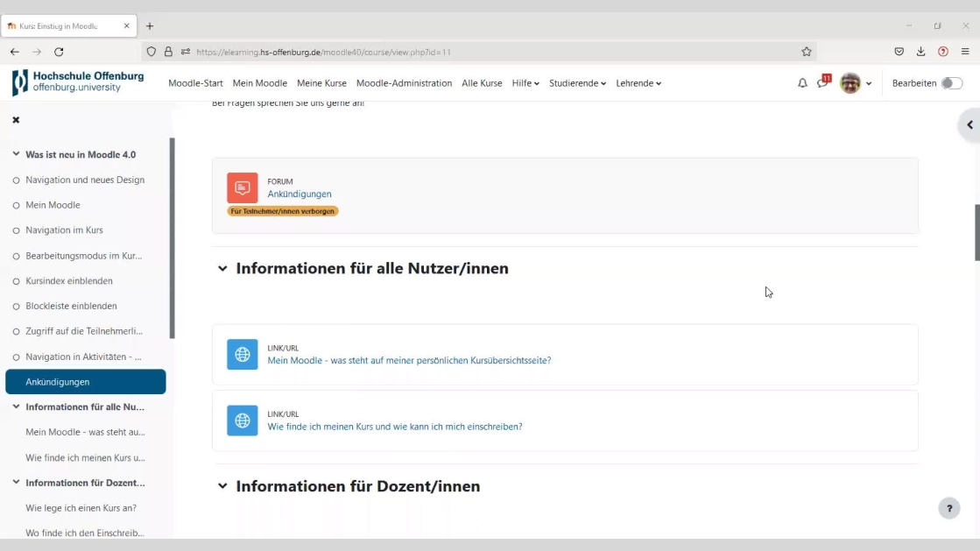Show site security lock information
Image resolution: width=980 pixels, height=551 pixels.
coord(168,52)
